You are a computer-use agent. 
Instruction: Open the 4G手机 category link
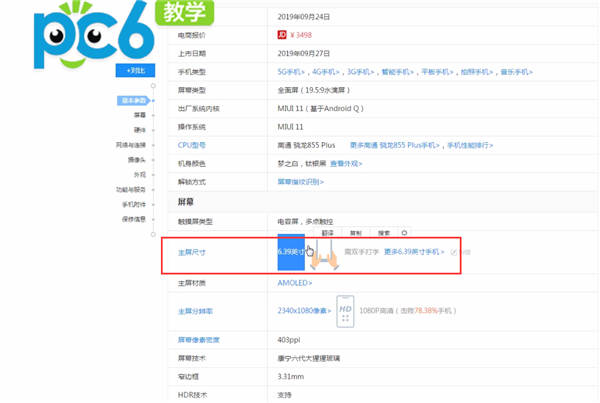[x=326, y=72]
